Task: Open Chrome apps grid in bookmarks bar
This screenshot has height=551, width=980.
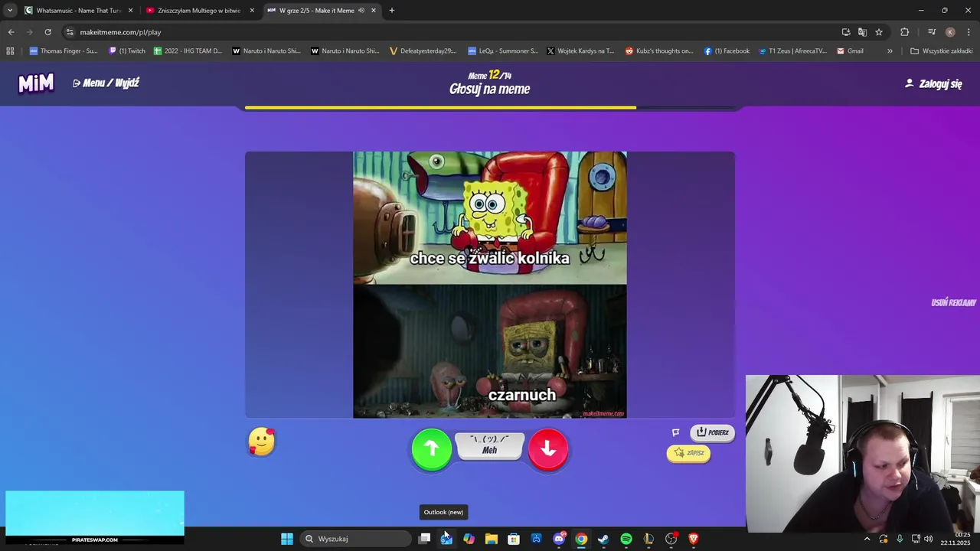Action: point(10,51)
